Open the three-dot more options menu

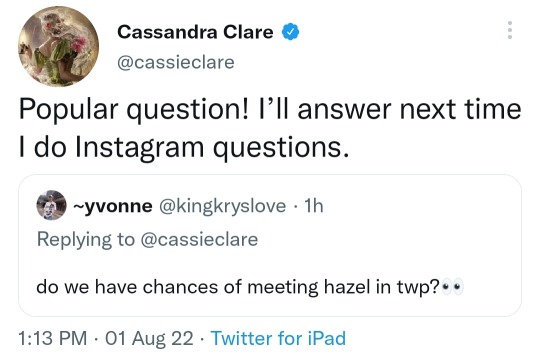coord(510,30)
